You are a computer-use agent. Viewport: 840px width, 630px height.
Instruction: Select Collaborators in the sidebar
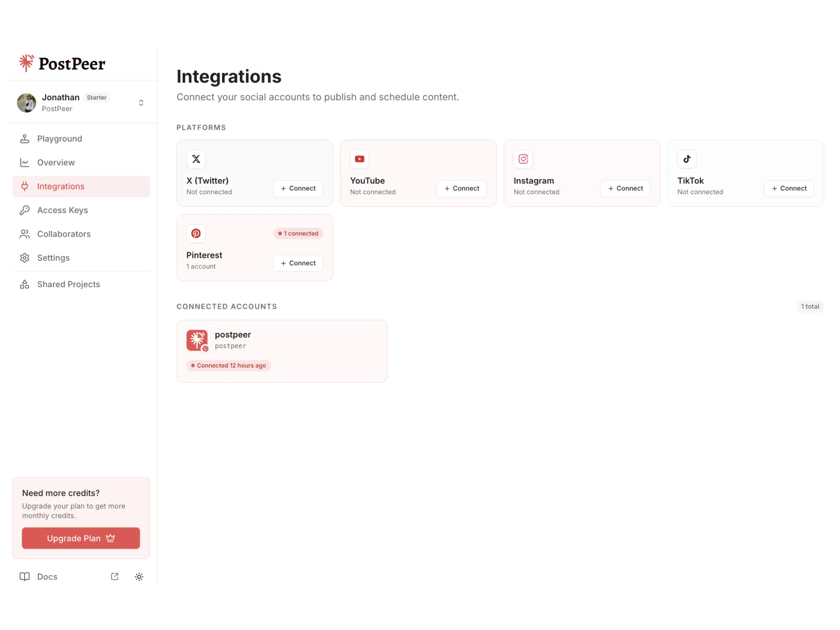pos(64,234)
